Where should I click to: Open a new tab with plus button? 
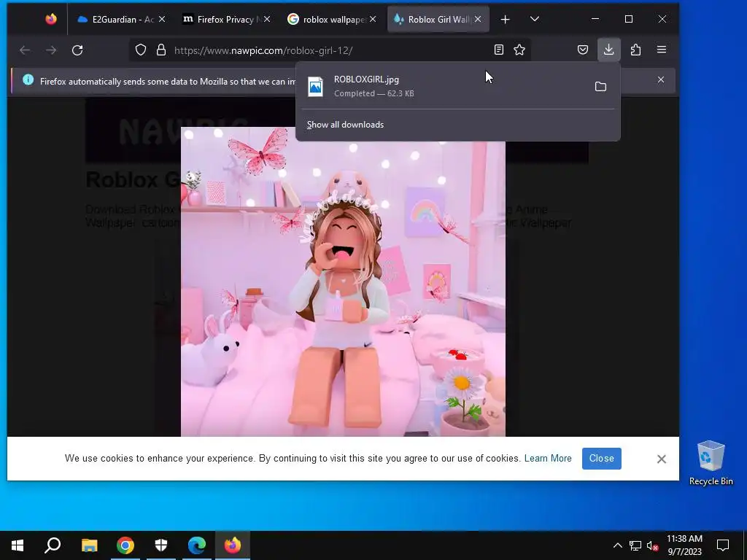click(x=506, y=19)
